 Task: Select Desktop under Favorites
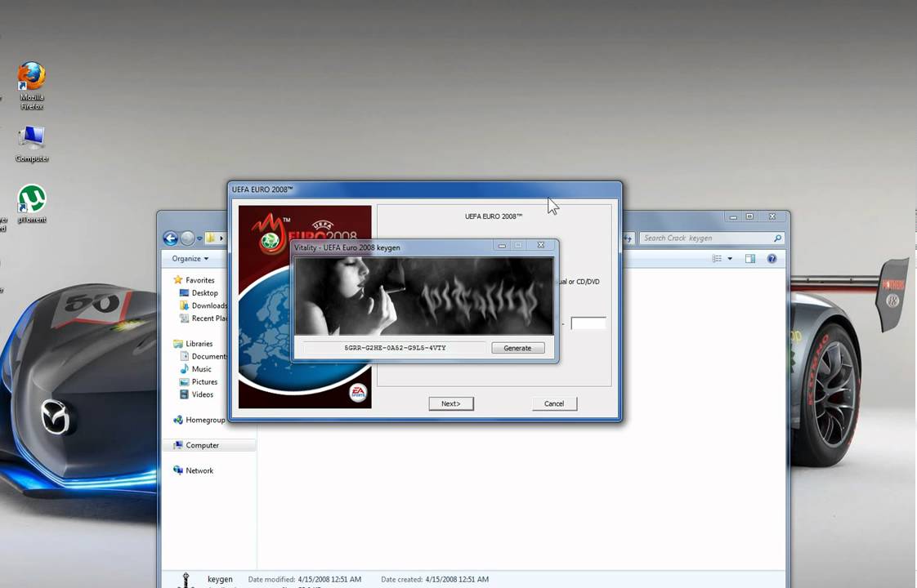click(x=199, y=293)
